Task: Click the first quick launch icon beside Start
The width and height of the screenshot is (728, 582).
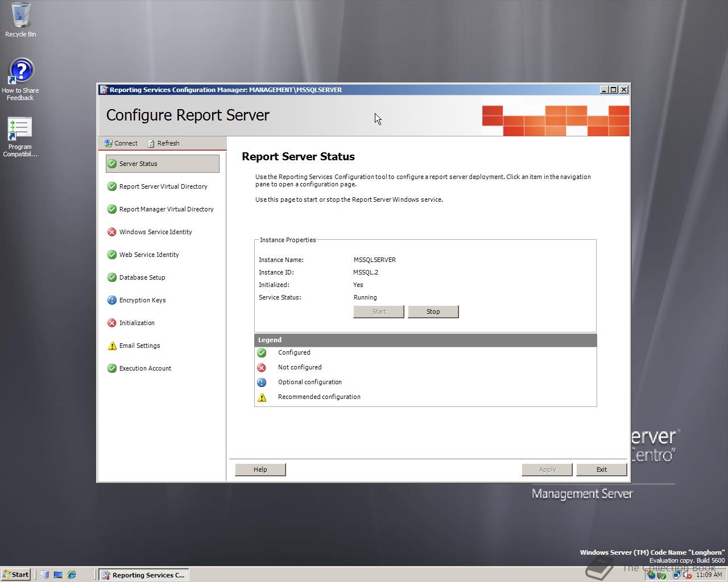Action: 44,575
